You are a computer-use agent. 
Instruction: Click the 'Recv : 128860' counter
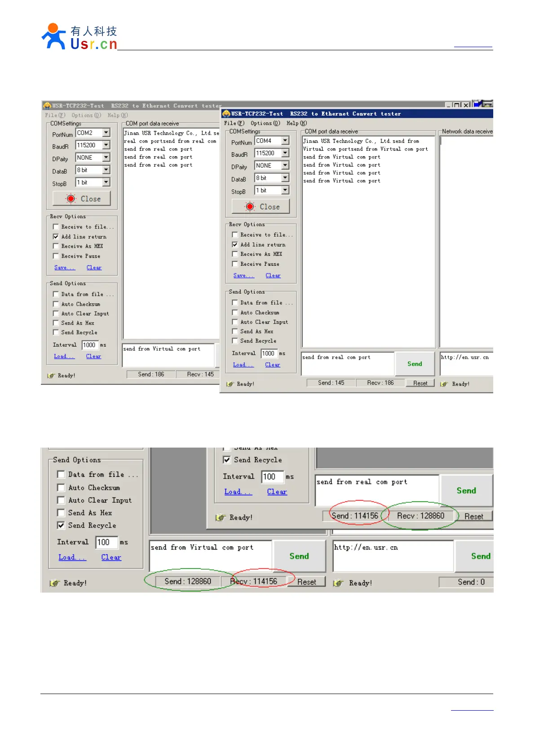420,516
